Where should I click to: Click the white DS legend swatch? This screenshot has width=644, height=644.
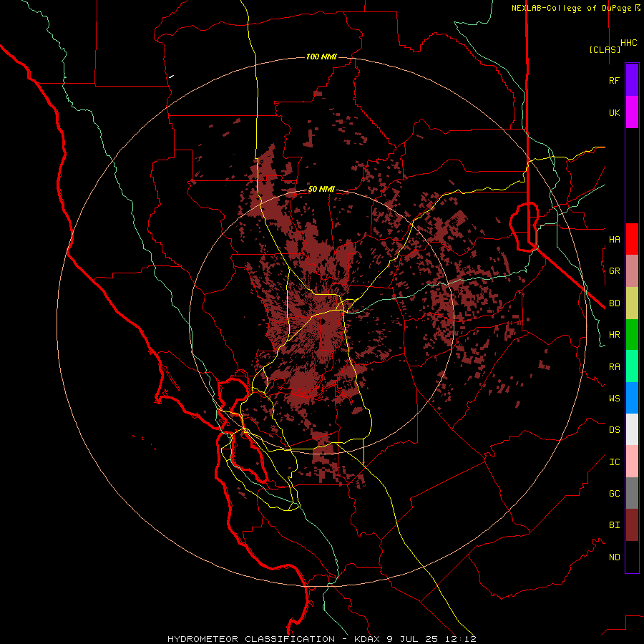coord(632,429)
